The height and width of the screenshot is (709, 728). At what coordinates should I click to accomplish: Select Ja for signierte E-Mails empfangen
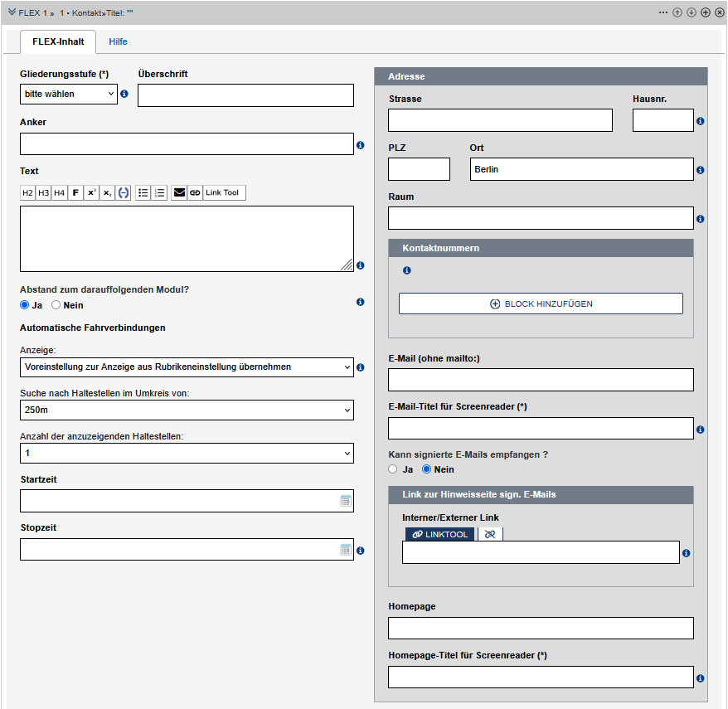coord(393,469)
